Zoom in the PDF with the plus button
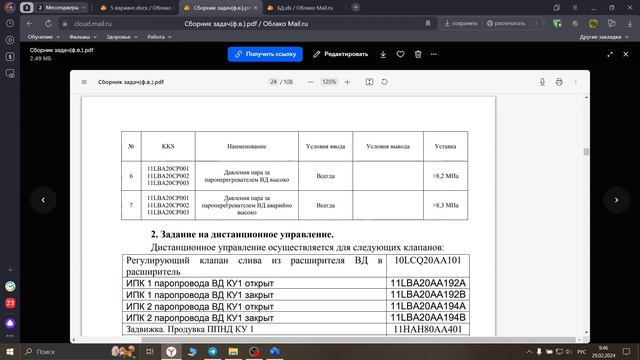Screen dimensions: 640x360 pyautogui.click(x=347, y=82)
